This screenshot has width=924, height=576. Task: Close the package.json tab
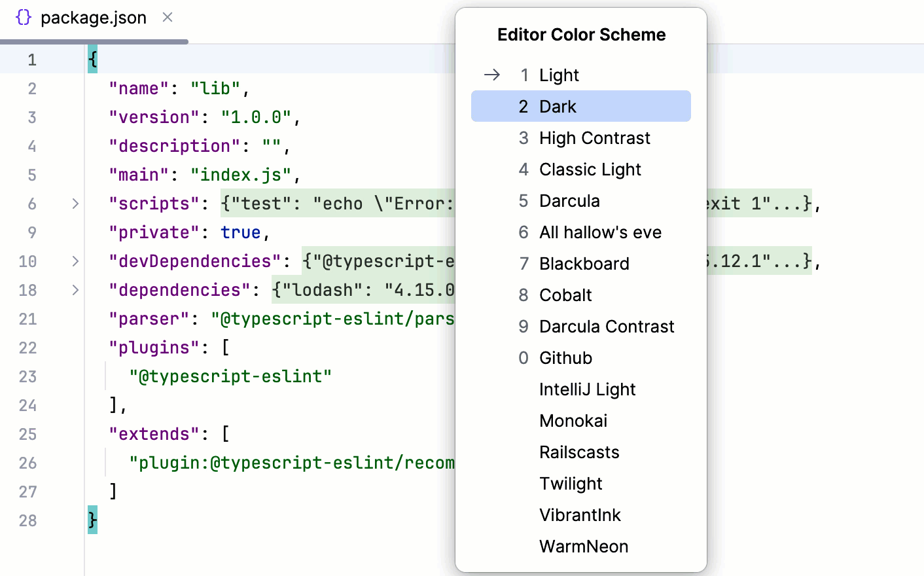(x=168, y=18)
